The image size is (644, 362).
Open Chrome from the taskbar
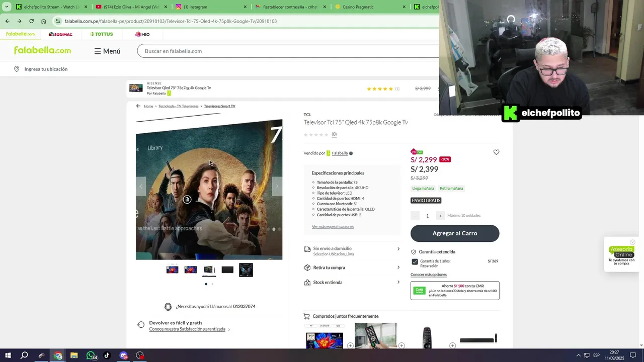click(x=58, y=355)
